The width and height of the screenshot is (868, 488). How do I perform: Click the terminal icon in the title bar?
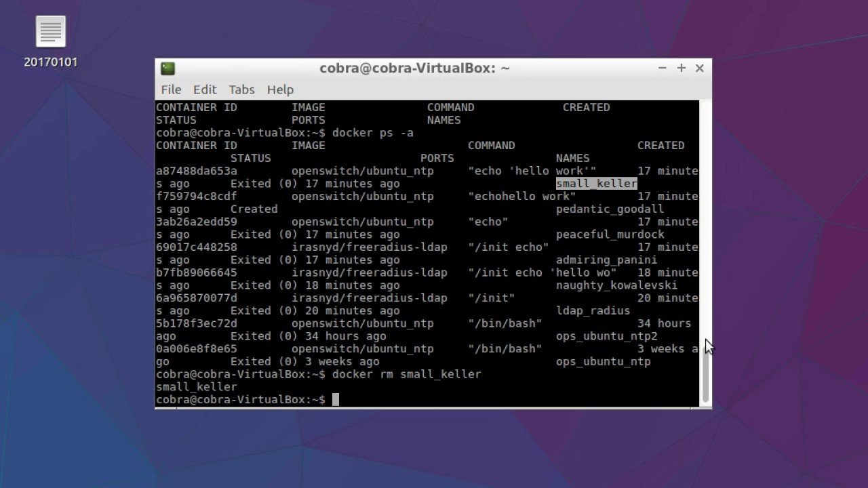[x=167, y=68]
